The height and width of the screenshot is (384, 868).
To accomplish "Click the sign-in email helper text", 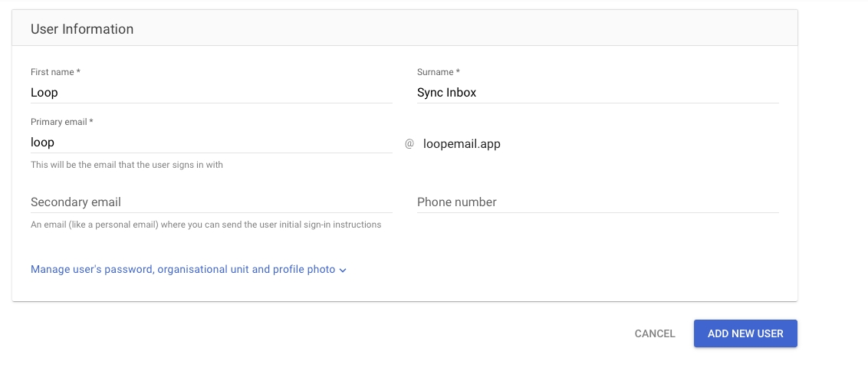I will 127,164.
